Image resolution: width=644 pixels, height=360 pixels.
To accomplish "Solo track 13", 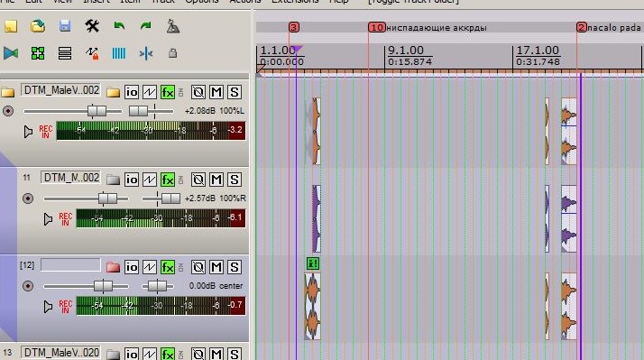I will click(x=235, y=354).
